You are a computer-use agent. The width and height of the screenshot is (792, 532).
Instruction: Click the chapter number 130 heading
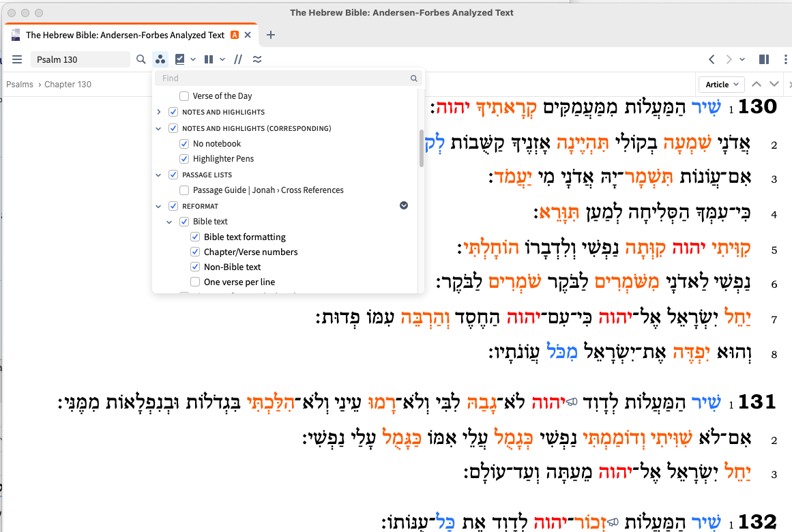[757, 106]
